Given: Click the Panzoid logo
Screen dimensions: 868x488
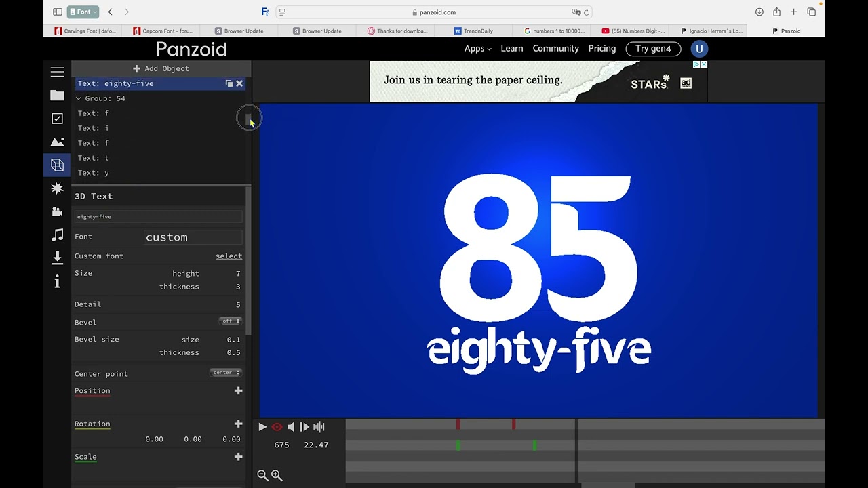Looking at the screenshot, I should click(191, 49).
